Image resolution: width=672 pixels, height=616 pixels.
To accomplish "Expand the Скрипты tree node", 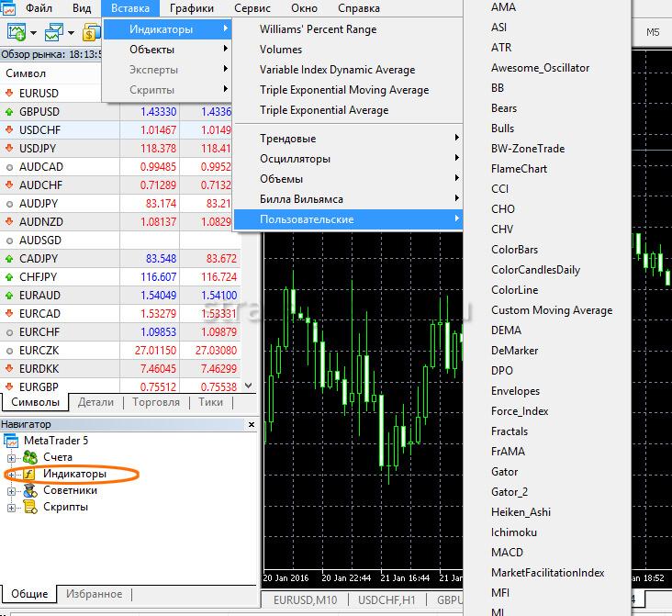I will click(12, 507).
